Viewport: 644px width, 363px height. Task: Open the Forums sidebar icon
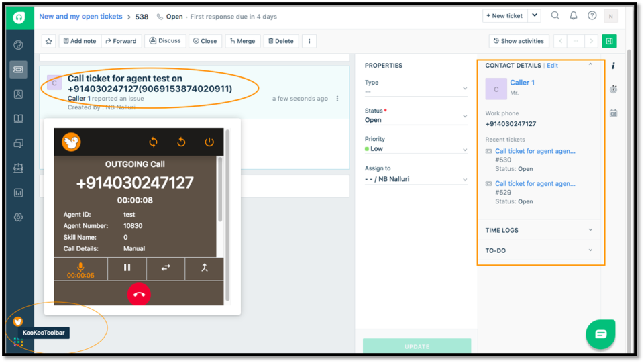click(19, 144)
